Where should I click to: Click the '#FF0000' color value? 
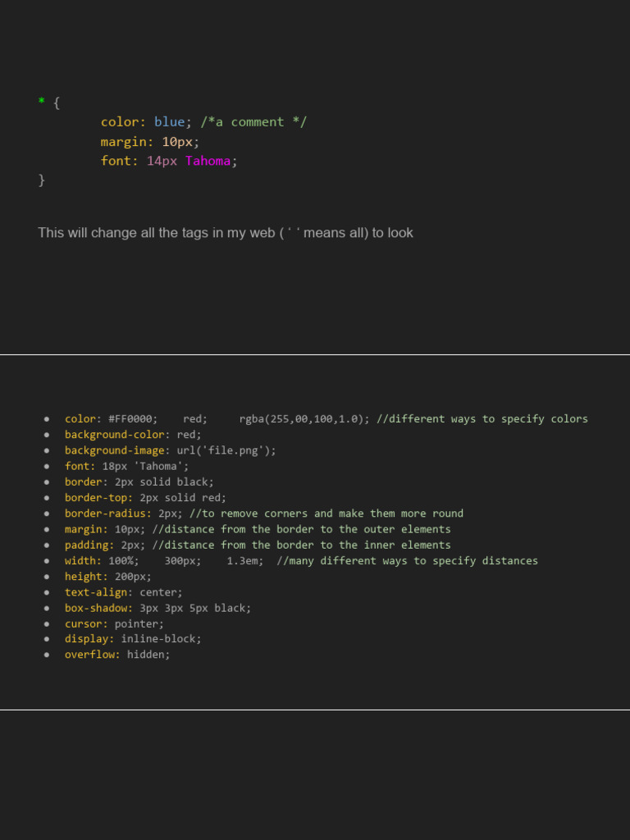133,419
